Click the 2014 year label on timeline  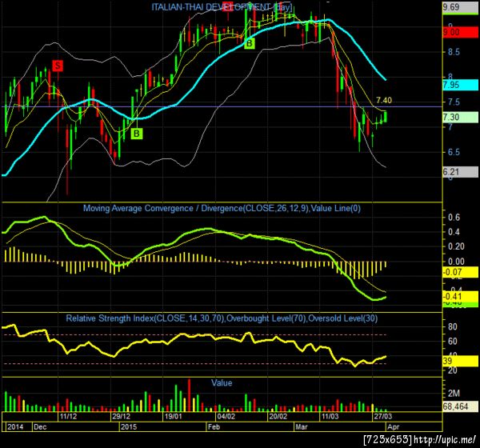pyautogui.click(x=15, y=427)
